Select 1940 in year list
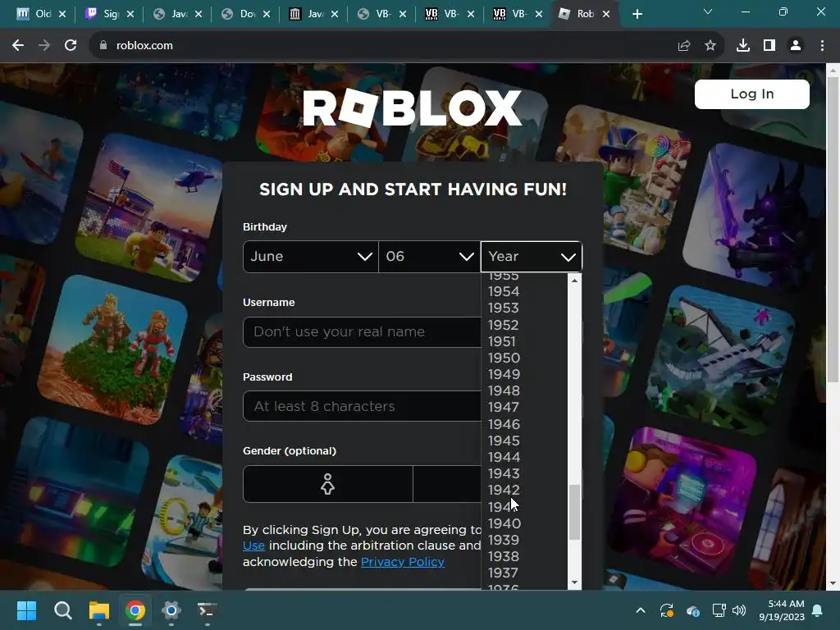840x630 pixels. [x=504, y=523]
